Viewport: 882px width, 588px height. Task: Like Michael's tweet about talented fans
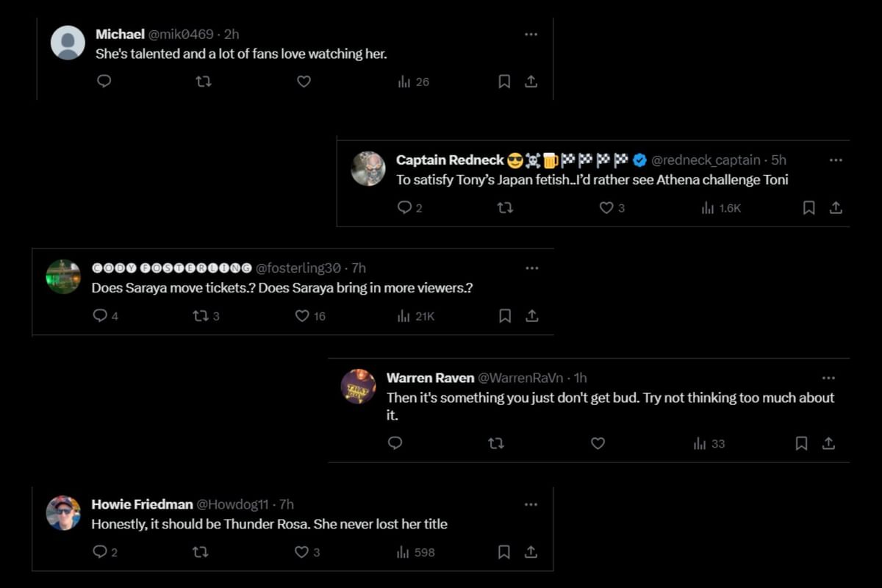pyautogui.click(x=304, y=82)
